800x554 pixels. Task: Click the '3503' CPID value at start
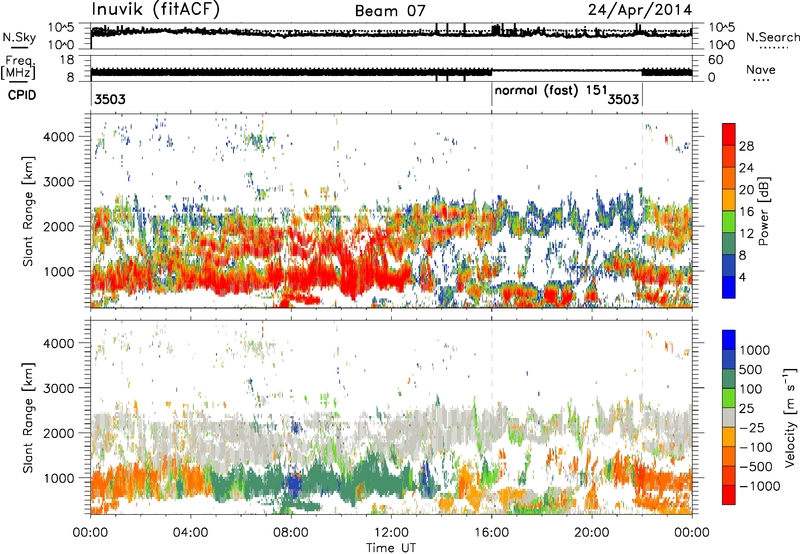(110, 99)
